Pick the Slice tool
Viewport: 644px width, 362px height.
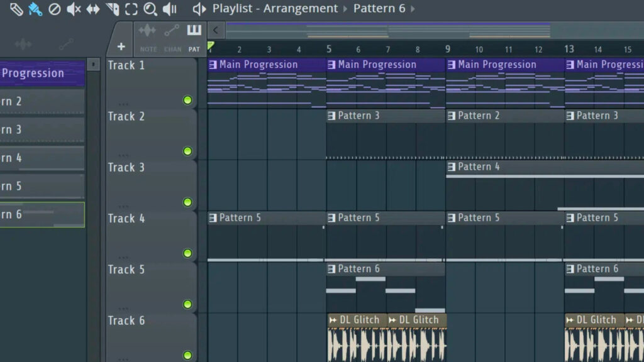112,9
